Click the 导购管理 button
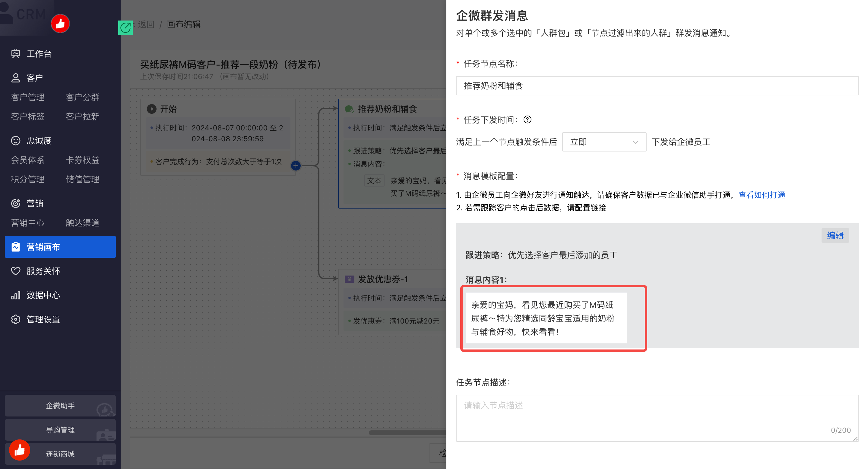 pyautogui.click(x=60, y=430)
